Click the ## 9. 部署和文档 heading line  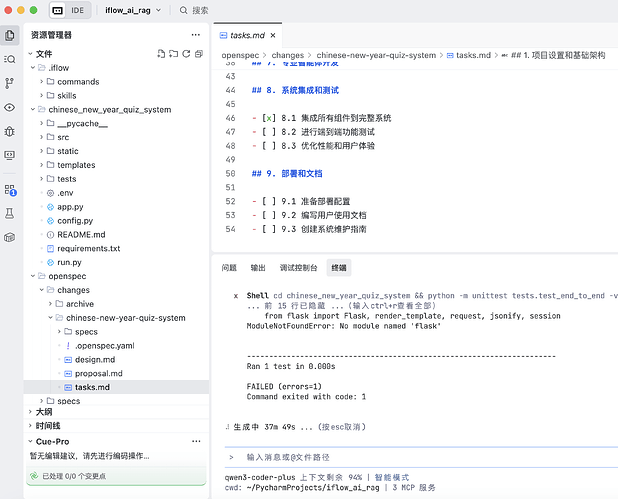click(287, 173)
